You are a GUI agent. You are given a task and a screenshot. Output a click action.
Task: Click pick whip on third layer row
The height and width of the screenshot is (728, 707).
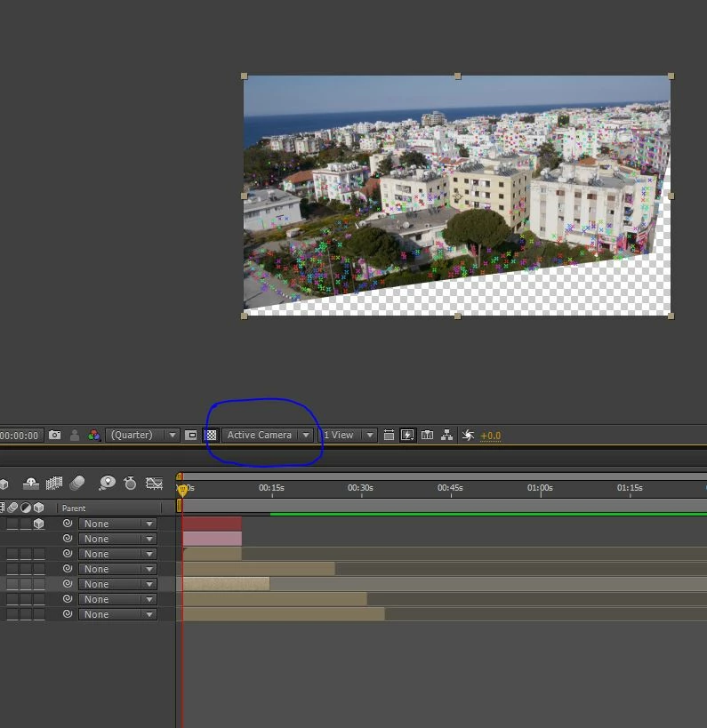click(68, 554)
